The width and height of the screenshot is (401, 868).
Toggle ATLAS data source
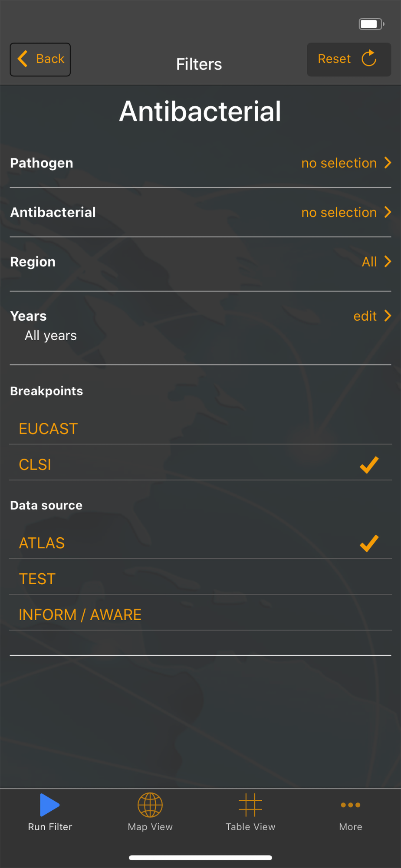point(200,543)
